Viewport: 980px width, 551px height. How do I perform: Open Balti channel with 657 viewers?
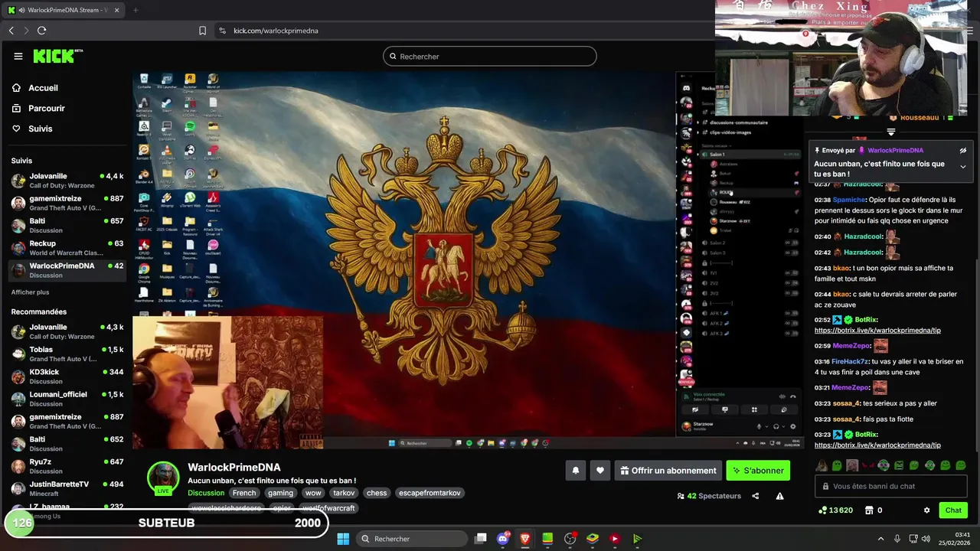click(x=67, y=226)
